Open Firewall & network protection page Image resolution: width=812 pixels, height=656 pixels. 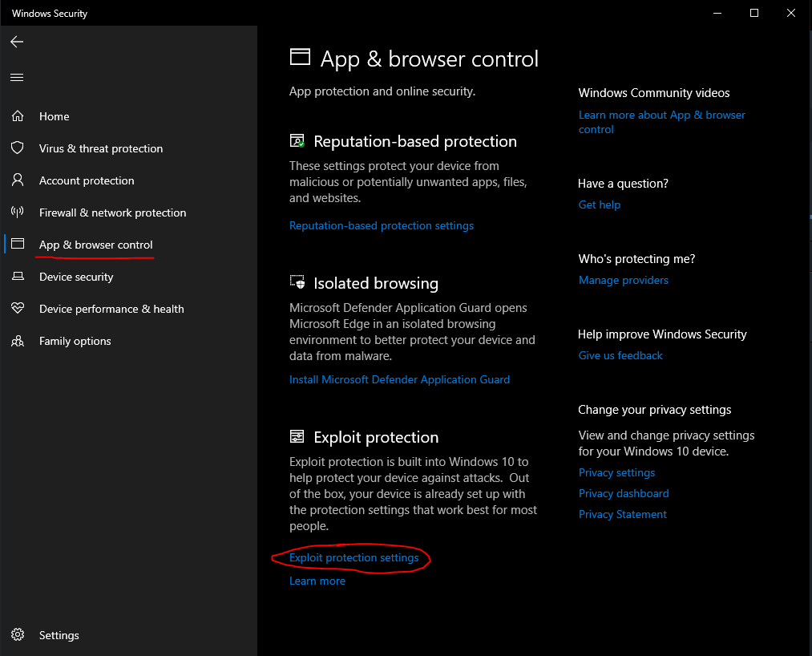(x=112, y=213)
